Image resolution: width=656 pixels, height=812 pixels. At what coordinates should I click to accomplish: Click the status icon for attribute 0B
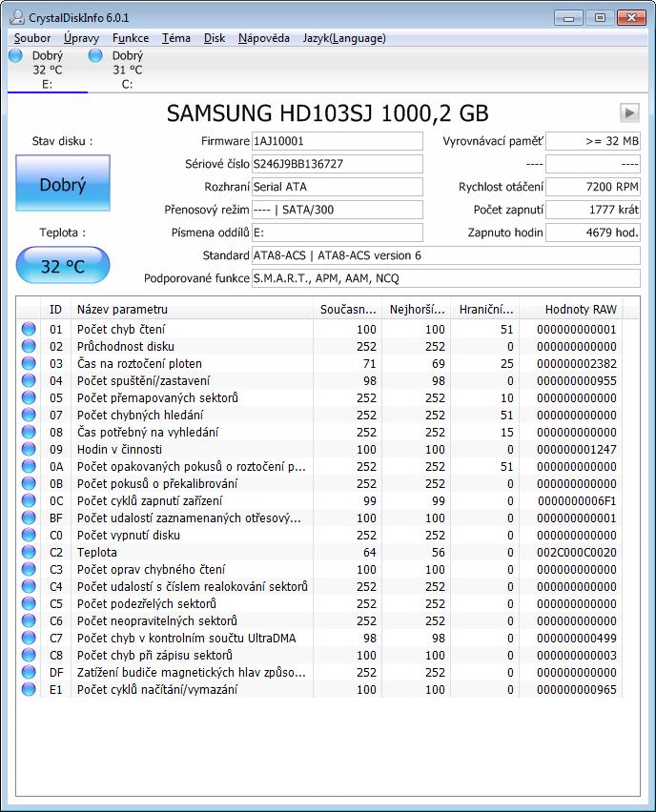coord(29,483)
